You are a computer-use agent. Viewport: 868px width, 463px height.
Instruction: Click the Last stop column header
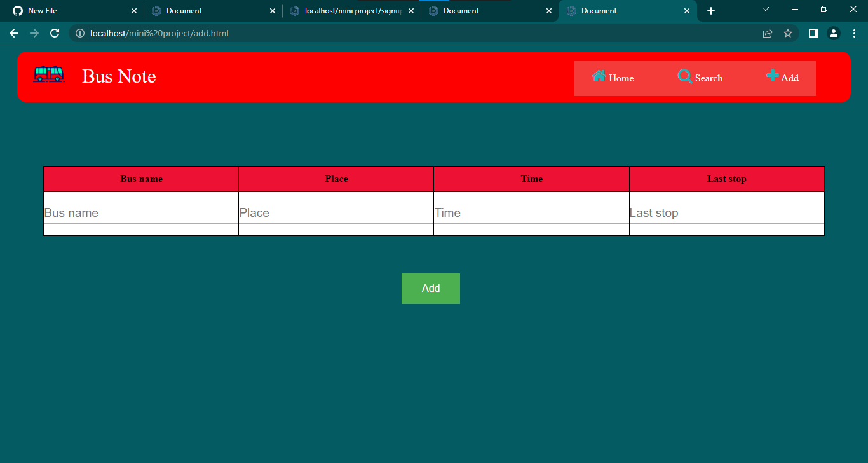pyautogui.click(x=727, y=179)
